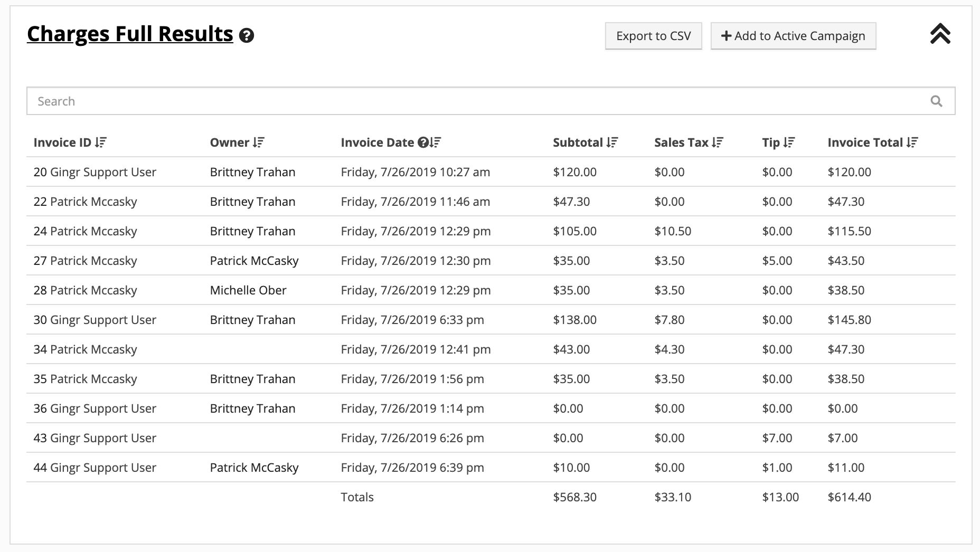Sort by Invoice Date using its sort icon
The image size is (980, 552).
point(436,142)
